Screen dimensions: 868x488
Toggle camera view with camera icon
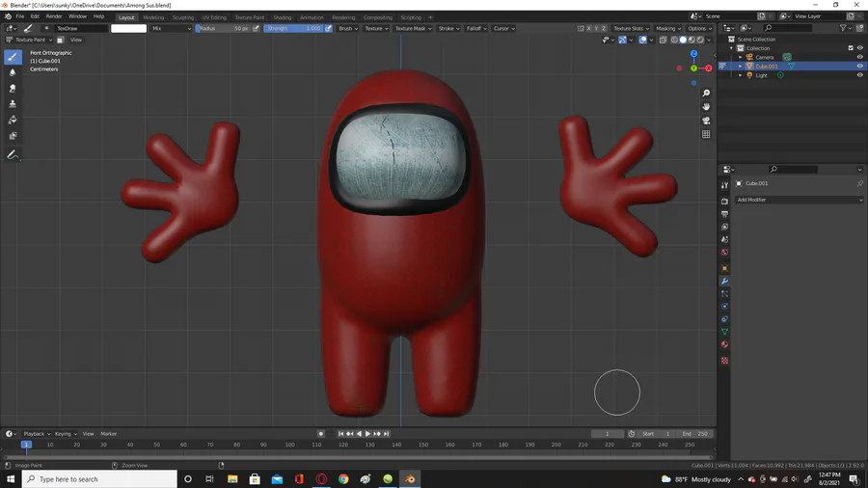click(x=706, y=121)
